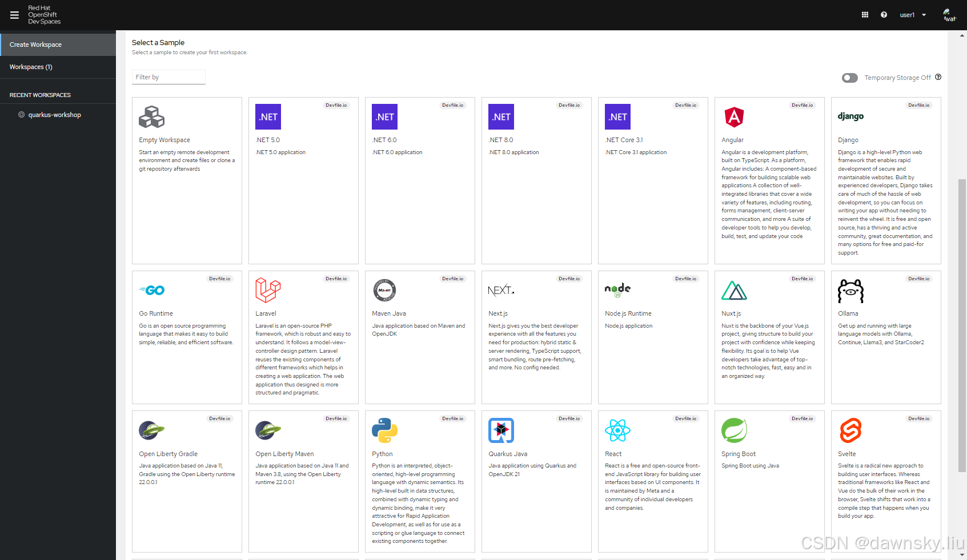Select the Quarkus Java logo icon

(501, 430)
